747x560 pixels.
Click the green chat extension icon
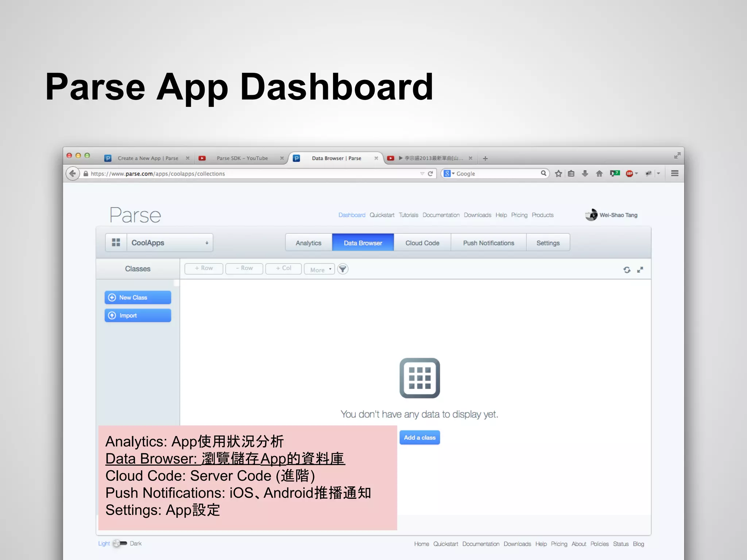615,174
